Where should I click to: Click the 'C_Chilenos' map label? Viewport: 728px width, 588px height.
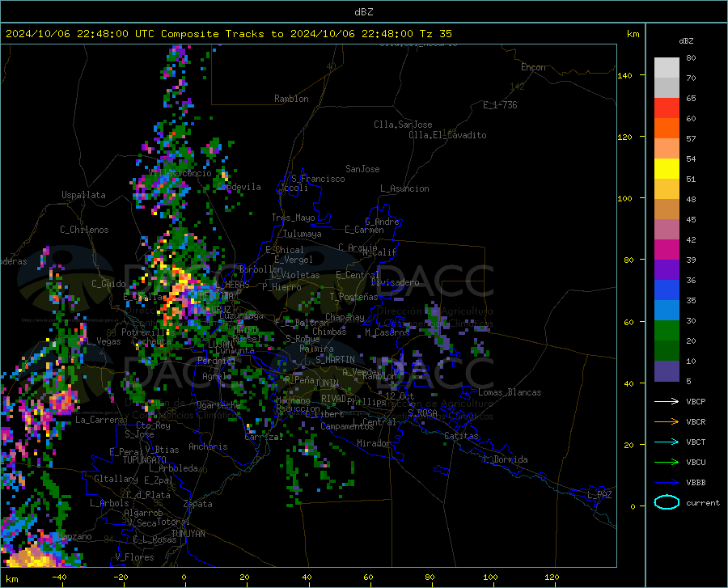pos(84,230)
